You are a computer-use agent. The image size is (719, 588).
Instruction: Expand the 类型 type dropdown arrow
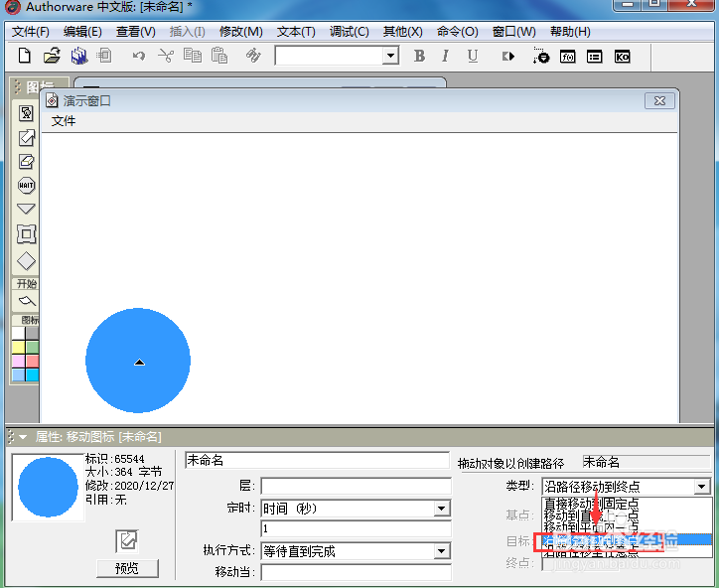coord(701,486)
